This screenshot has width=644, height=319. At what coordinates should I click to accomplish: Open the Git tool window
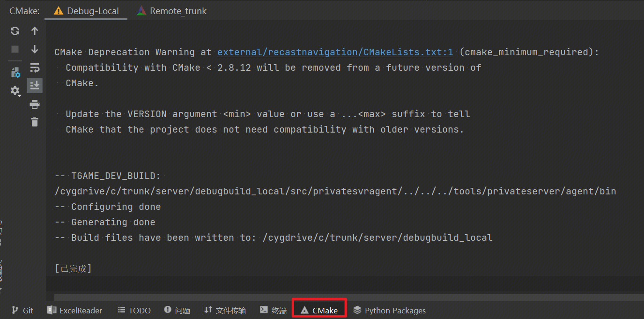(x=22, y=311)
